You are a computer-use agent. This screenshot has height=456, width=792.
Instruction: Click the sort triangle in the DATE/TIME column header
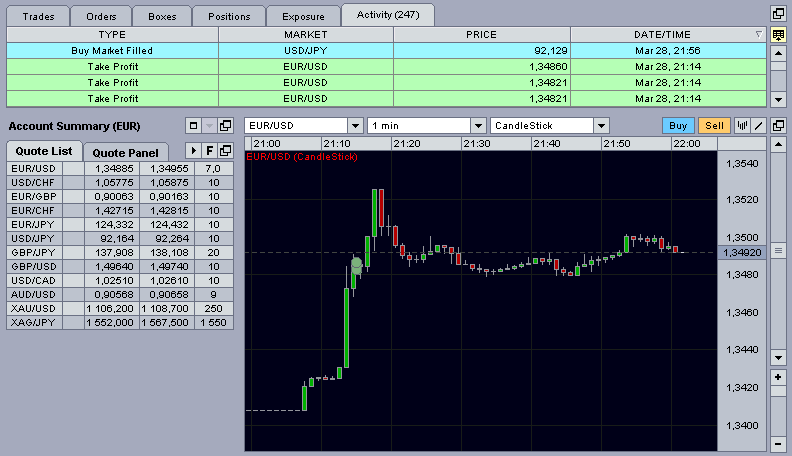tap(758, 34)
